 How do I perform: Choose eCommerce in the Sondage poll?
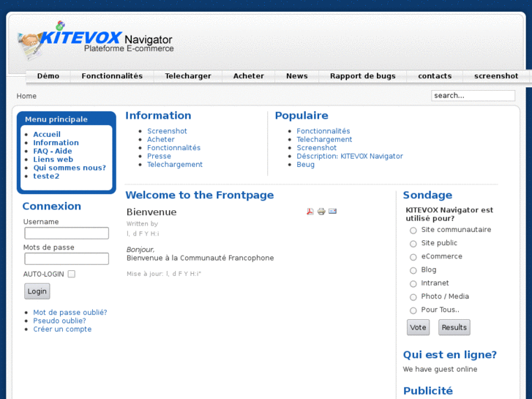tap(413, 257)
